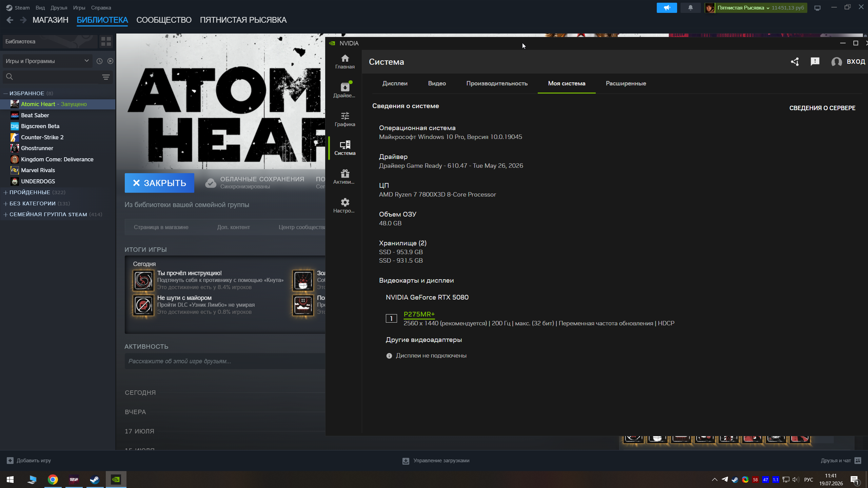Open Драйверы section in NVIDIA sidebar
868x488 pixels.
345,90
